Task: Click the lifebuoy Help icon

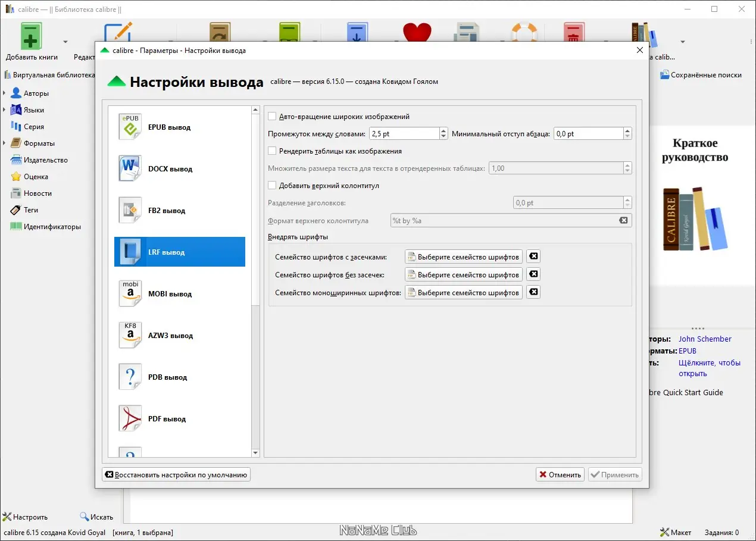Action: (524, 32)
